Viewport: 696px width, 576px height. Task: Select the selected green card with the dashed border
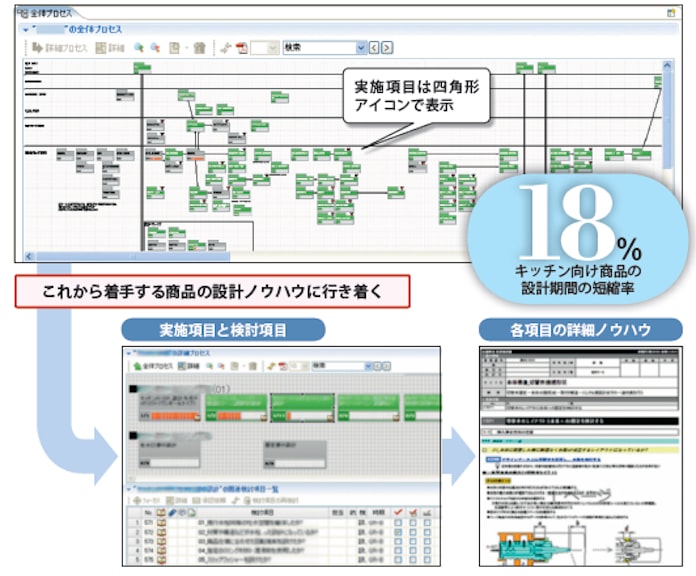click(302, 407)
